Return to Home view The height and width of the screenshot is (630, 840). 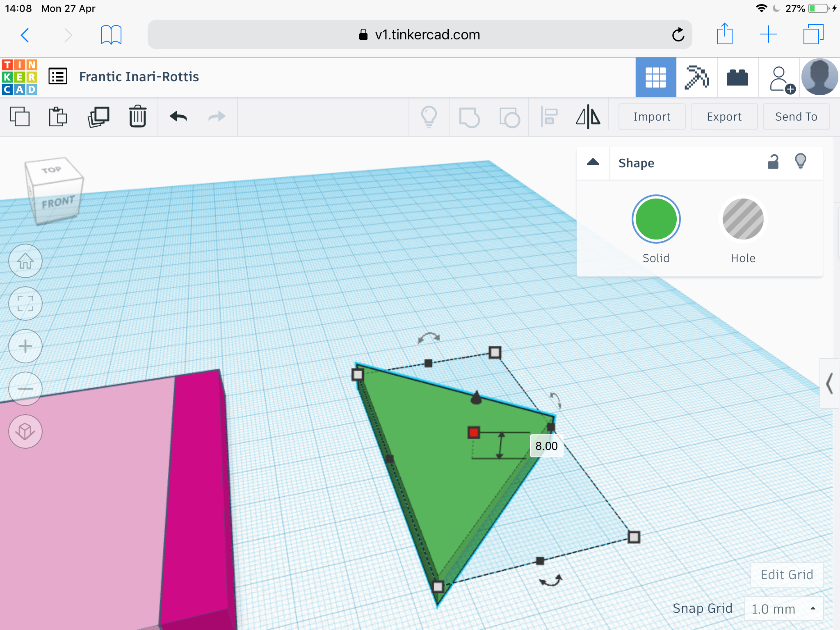(25, 261)
